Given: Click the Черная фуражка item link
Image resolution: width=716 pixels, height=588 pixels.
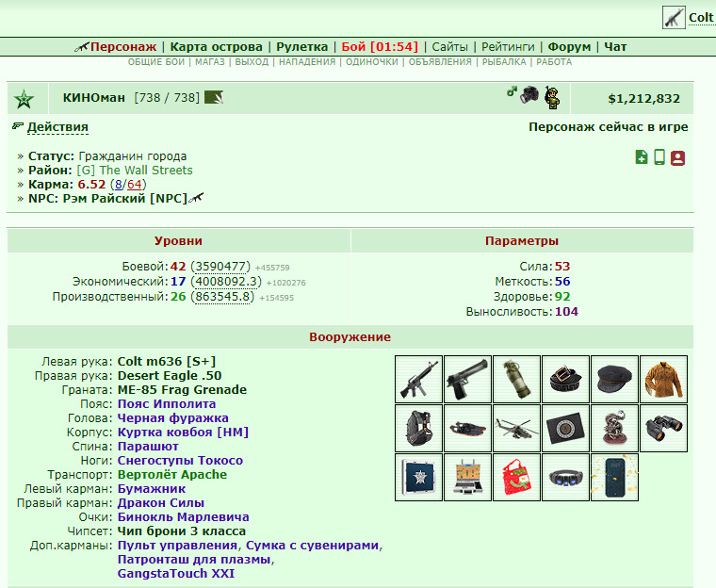Looking at the screenshot, I should [173, 418].
